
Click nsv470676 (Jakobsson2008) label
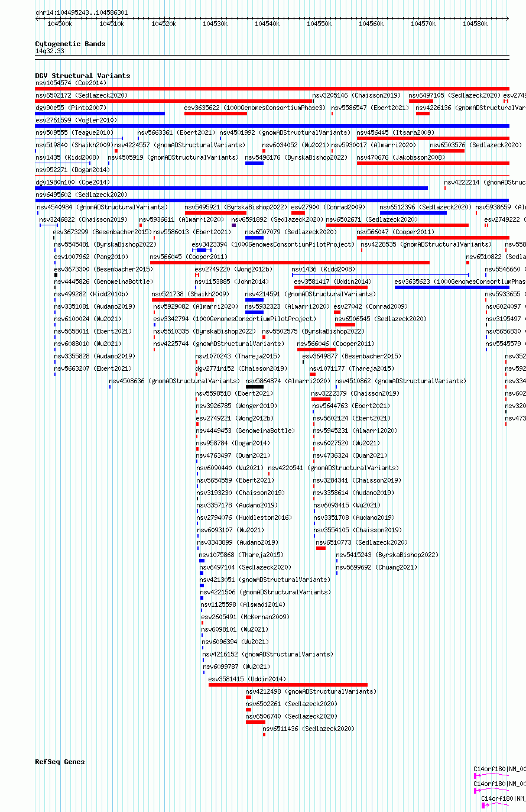401,157
